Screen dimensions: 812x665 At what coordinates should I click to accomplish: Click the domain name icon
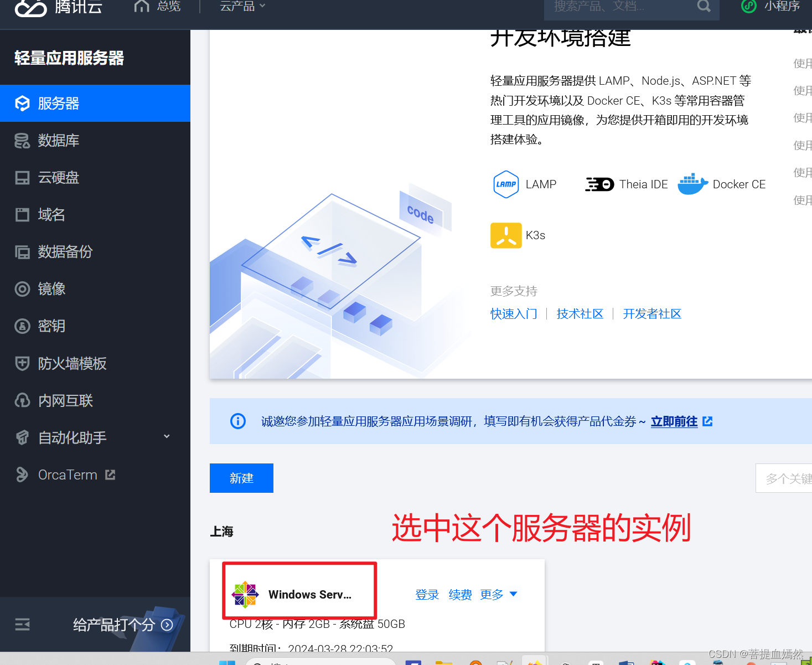coord(22,215)
